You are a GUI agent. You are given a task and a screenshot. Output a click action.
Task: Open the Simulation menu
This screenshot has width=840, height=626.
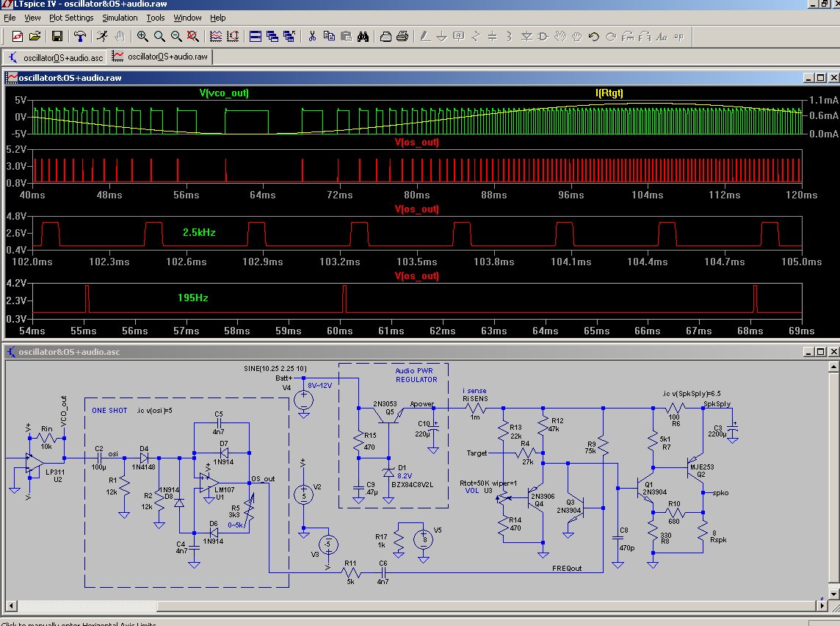tap(120, 18)
